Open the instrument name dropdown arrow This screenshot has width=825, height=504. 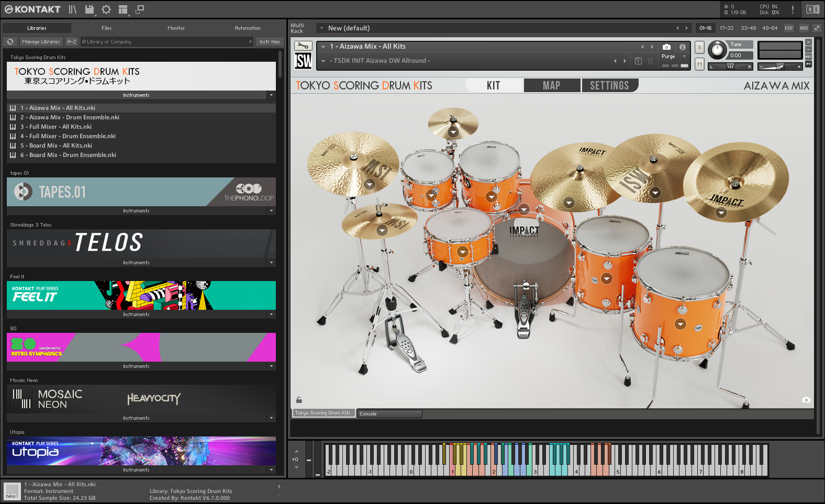324,47
